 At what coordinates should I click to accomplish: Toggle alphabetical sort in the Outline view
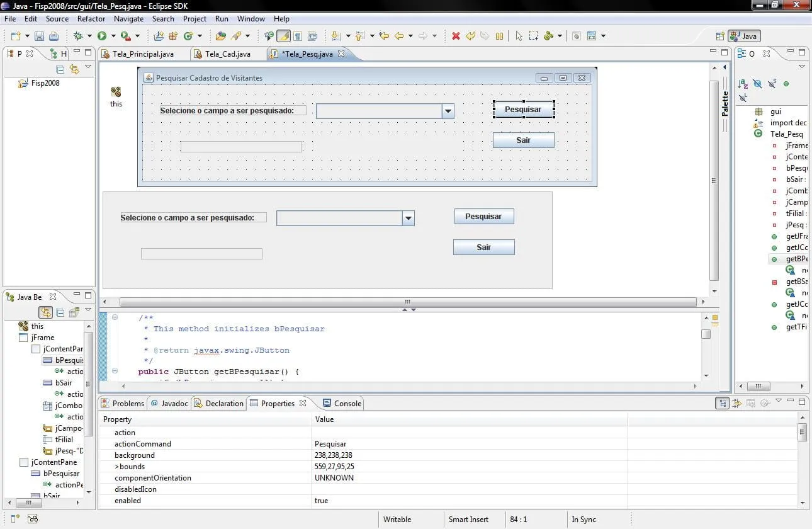743,84
